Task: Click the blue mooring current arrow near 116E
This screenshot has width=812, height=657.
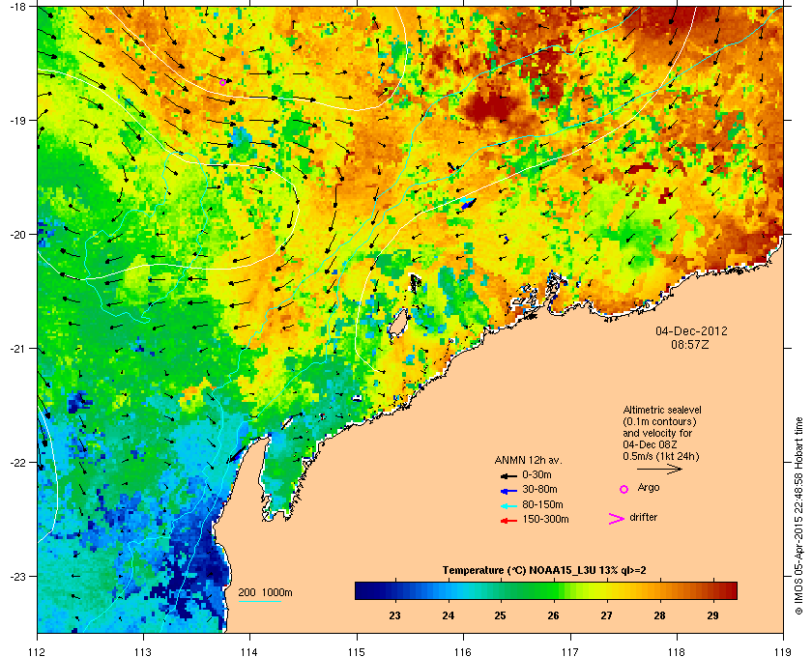Action: click(x=468, y=204)
